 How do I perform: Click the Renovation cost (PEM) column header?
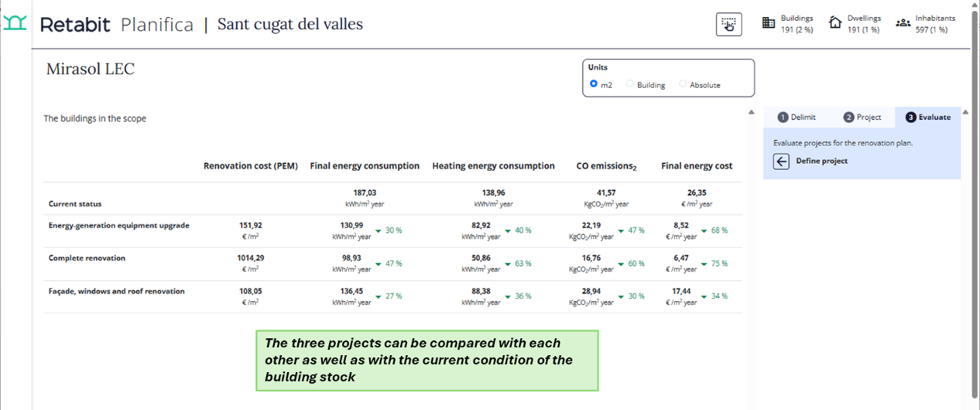tap(250, 166)
